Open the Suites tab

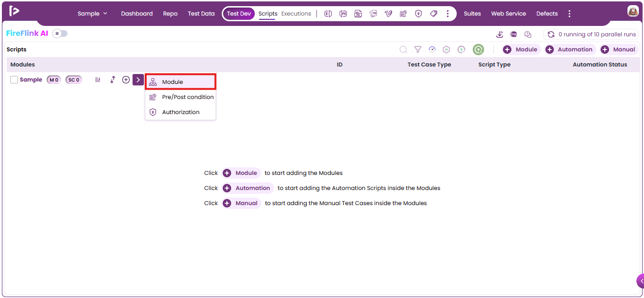(x=472, y=14)
